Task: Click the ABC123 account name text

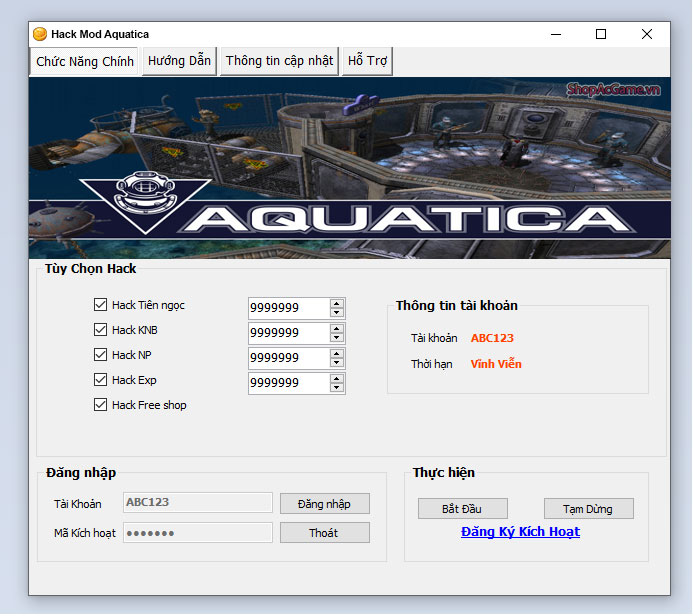Action: click(492, 338)
